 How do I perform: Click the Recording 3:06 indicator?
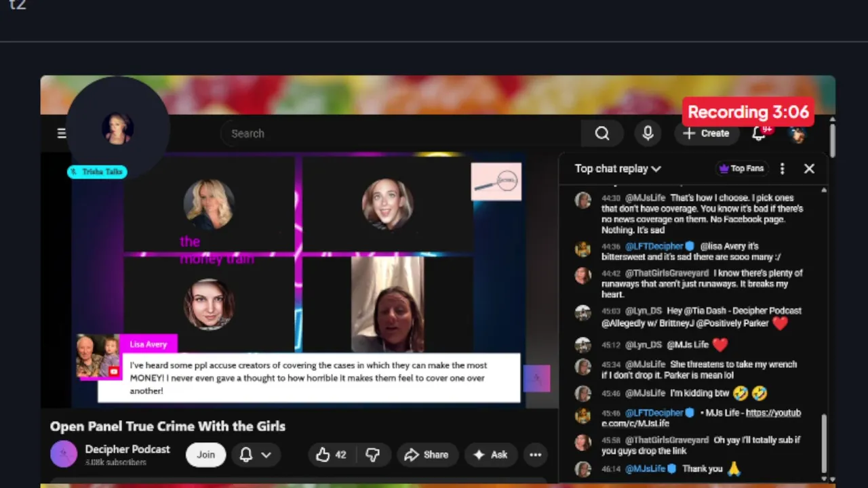749,113
